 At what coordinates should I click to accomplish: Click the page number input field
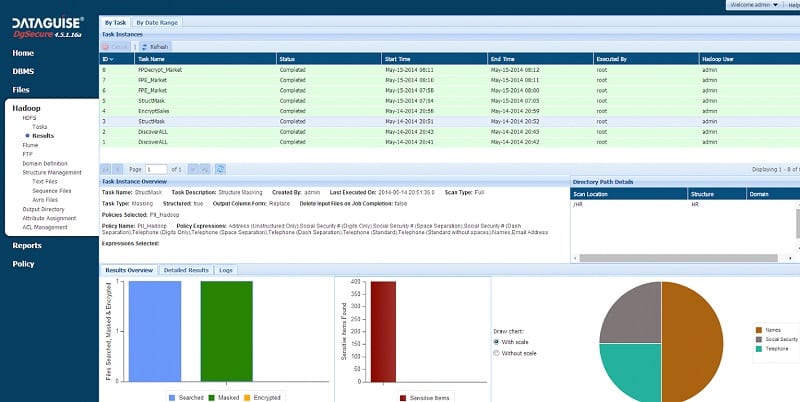click(156, 169)
